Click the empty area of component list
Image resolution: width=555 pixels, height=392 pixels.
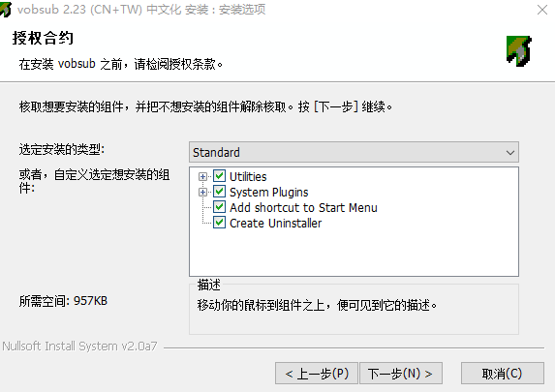point(354,253)
